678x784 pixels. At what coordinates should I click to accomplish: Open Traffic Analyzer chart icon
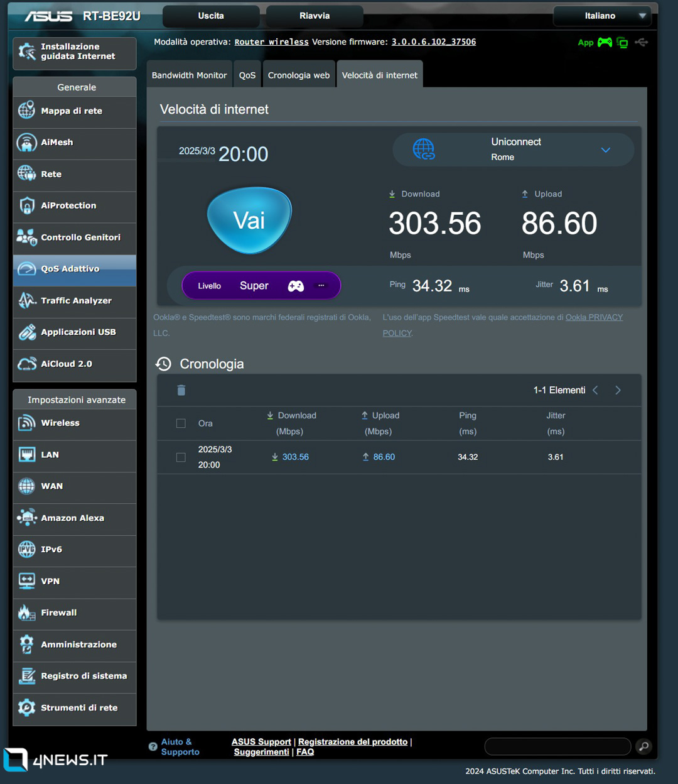pyautogui.click(x=26, y=300)
